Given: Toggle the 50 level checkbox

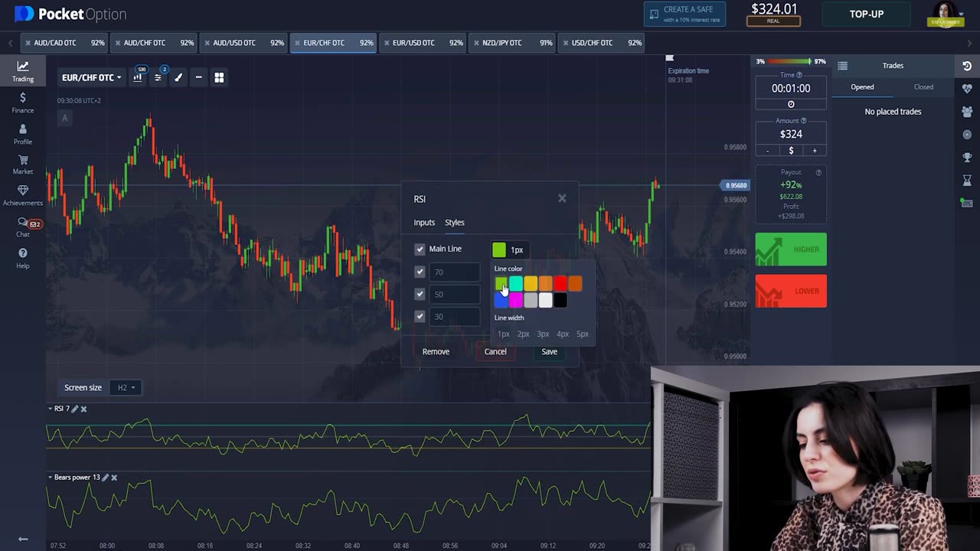Looking at the screenshot, I should click(x=420, y=294).
